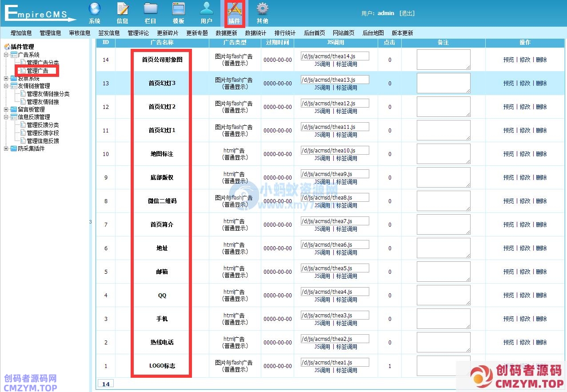Screen dimensions: 567x392
Task: Open the 栏目 folder icon in header
Action: tap(151, 9)
